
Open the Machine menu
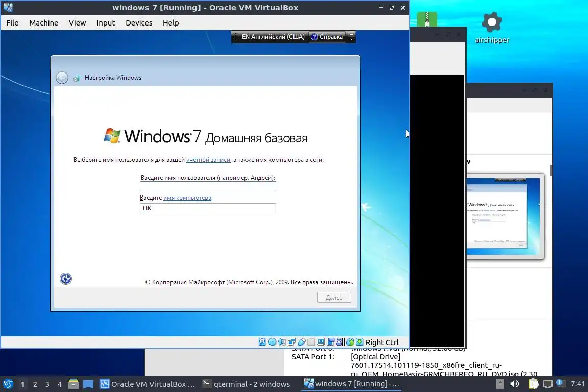(x=43, y=23)
